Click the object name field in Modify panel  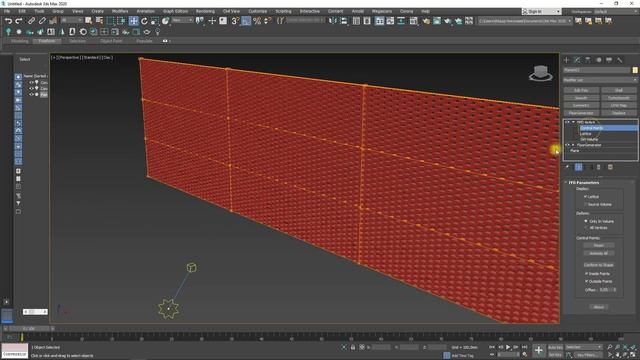coord(597,70)
